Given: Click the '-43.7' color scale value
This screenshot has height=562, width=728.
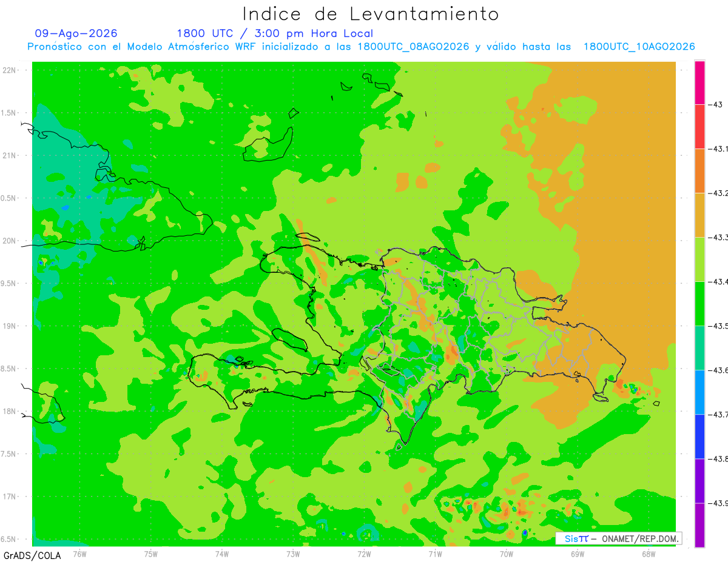Looking at the screenshot, I should point(718,415).
